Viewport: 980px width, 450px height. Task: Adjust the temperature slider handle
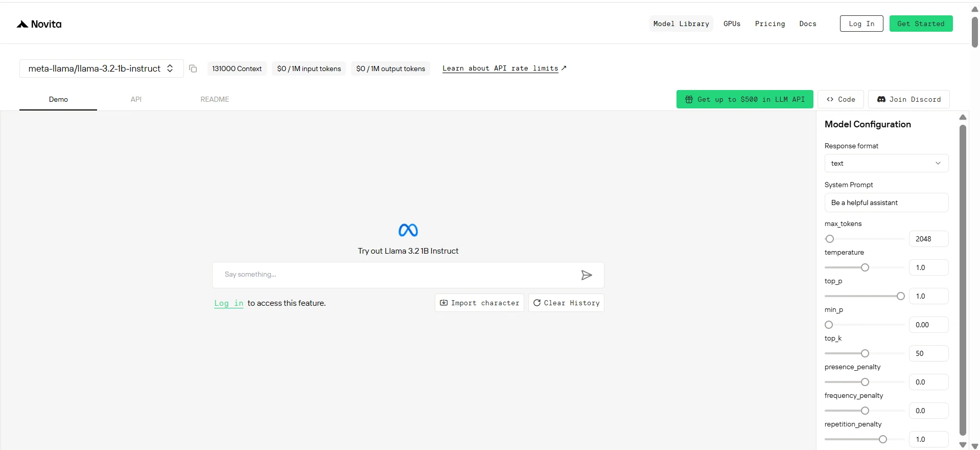pyautogui.click(x=865, y=267)
